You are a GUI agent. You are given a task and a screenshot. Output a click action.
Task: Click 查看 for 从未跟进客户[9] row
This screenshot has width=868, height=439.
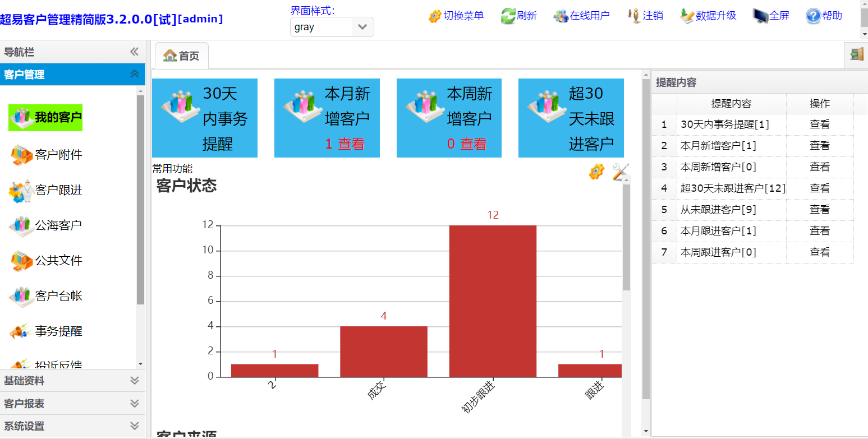(819, 210)
